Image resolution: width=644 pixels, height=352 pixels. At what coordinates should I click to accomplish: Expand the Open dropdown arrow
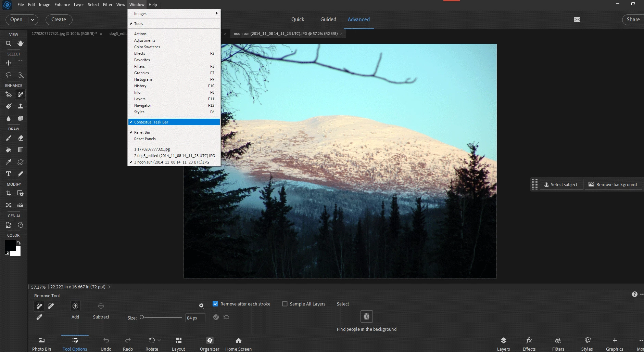33,20
